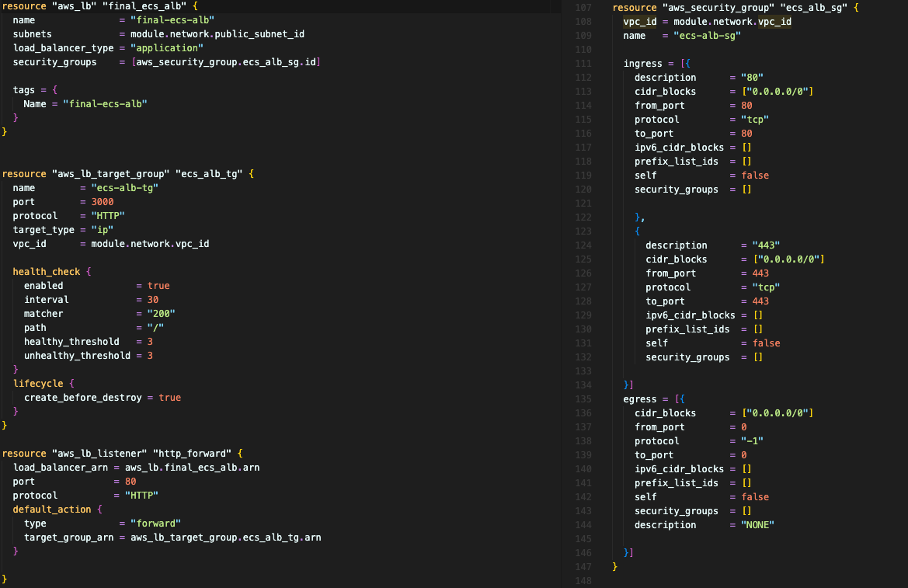Click the create_before_destroy attribute

click(x=83, y=398)
